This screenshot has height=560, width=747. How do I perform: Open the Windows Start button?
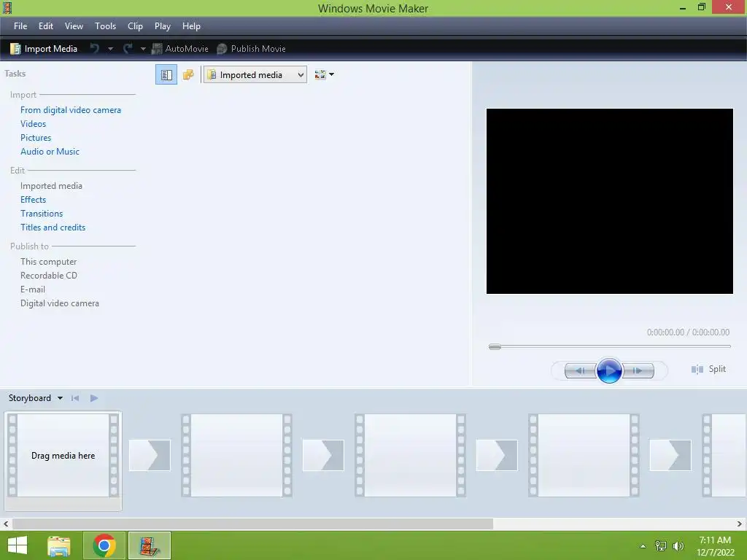(18, 545)
